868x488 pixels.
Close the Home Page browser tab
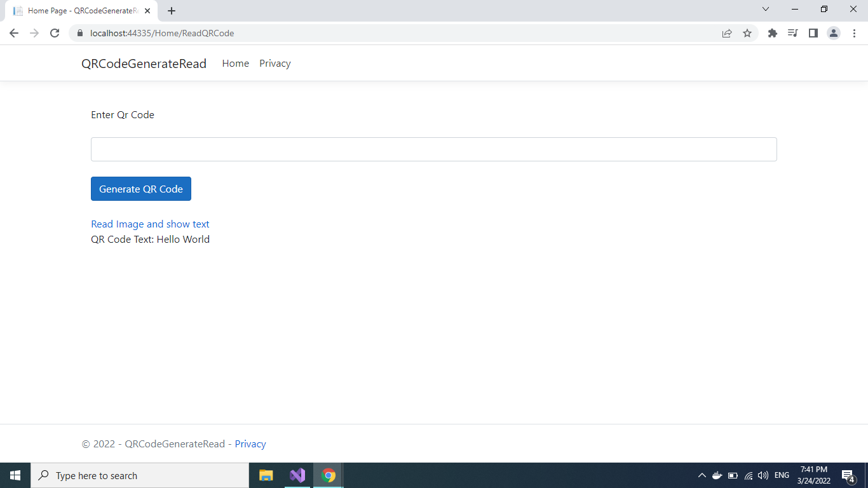tap(147, 11)
